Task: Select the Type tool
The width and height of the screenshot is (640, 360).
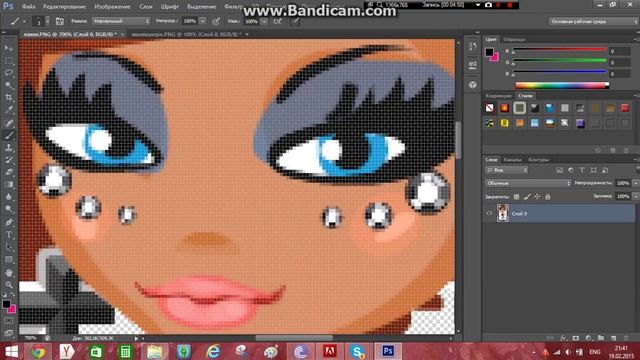Action: [x=9, y=235]
